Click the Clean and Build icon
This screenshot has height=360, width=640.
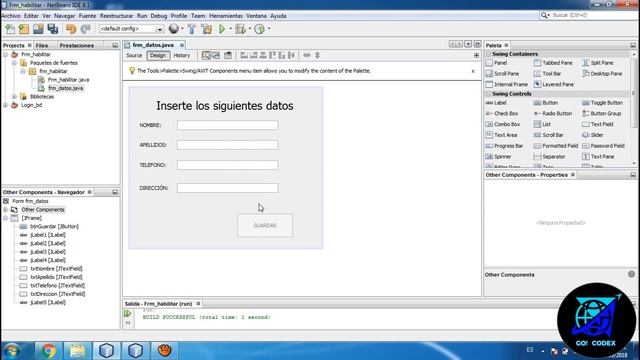(207, 29)
